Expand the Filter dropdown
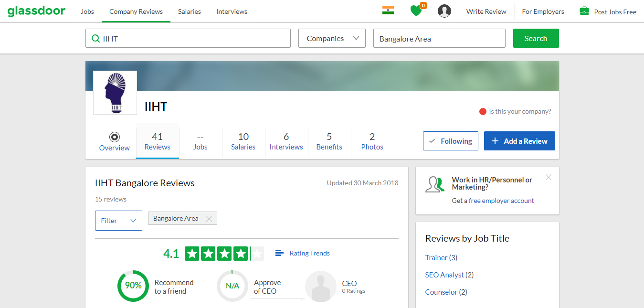Image resolution: width=644 pixels, height=308 pixels. [118, 220]
